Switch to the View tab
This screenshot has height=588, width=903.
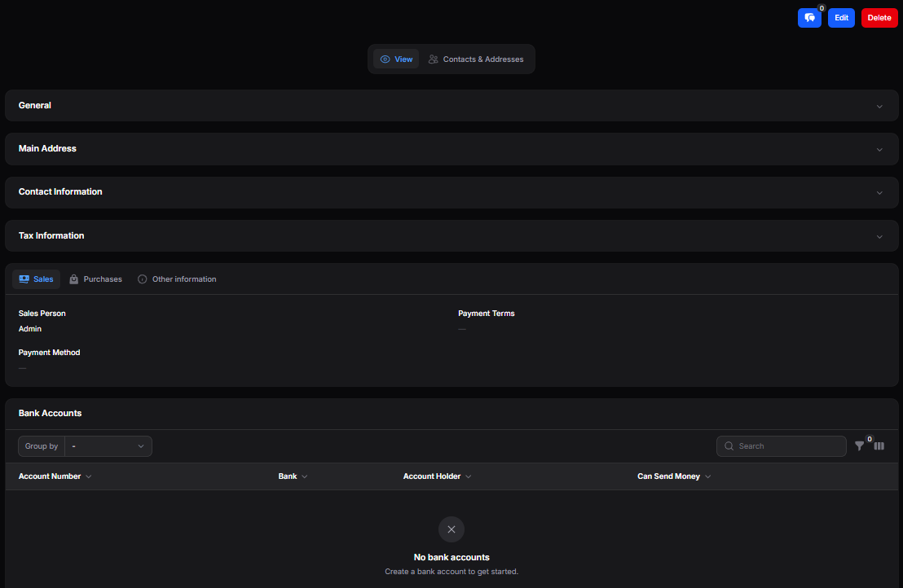point(396,59)
